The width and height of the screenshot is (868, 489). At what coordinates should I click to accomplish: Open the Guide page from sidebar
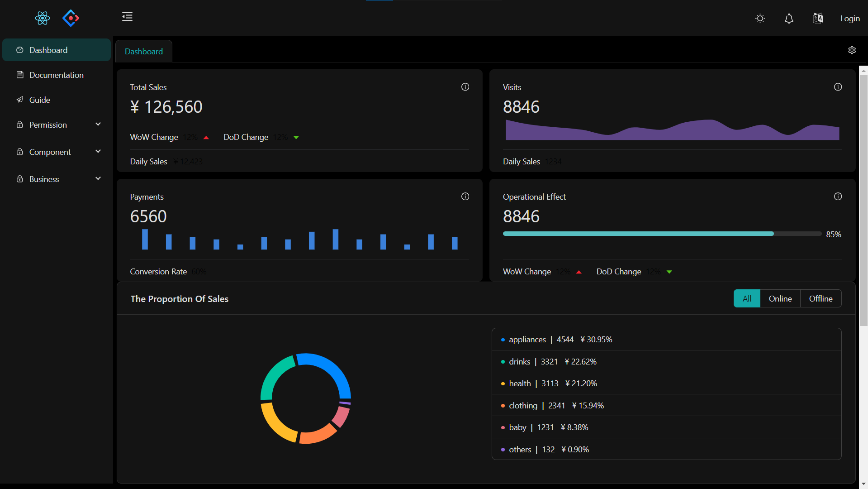[x=39, y=100]
